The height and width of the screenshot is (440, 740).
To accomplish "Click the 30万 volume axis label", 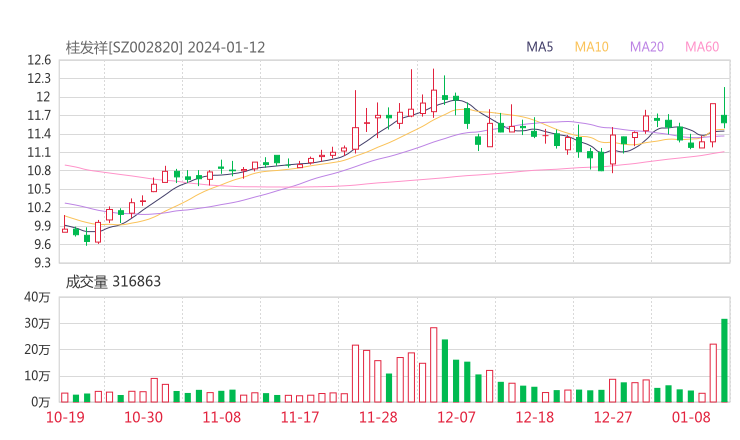I will (x=37, y=323).
